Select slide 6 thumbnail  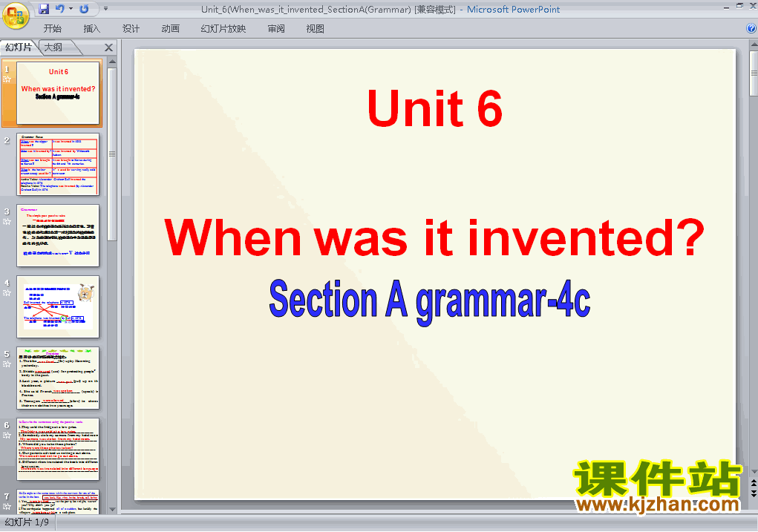click(x=58, y=450)
